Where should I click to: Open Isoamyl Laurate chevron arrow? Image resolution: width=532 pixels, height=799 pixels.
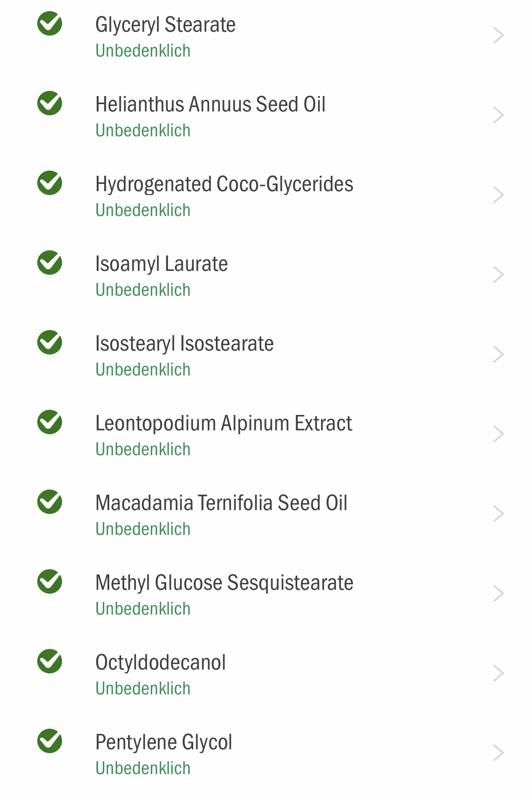(x=498, y=275)
